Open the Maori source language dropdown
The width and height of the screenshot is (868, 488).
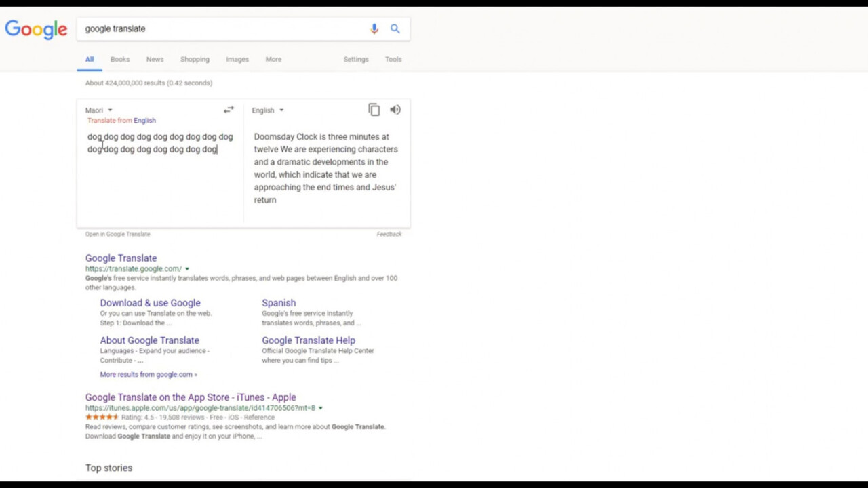coord(98,110)
